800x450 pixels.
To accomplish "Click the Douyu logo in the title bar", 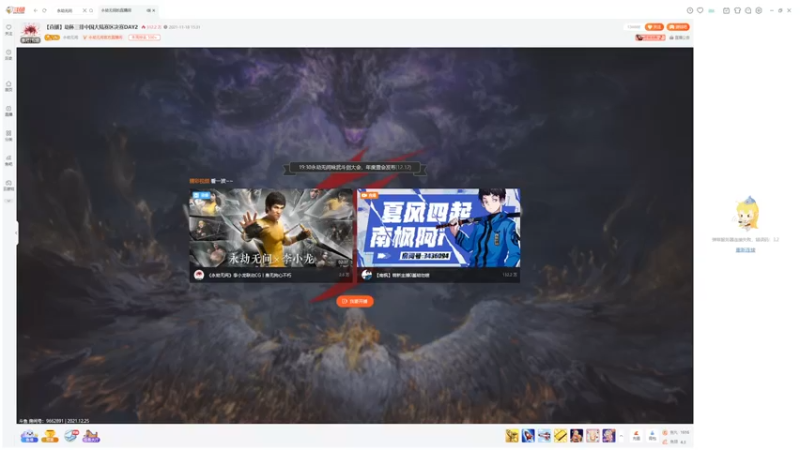I will coord(15,10).
